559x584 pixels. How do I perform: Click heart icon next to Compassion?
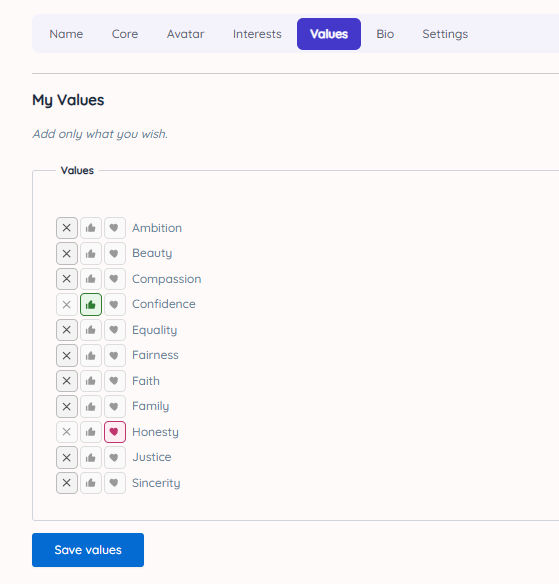point(114,279)
